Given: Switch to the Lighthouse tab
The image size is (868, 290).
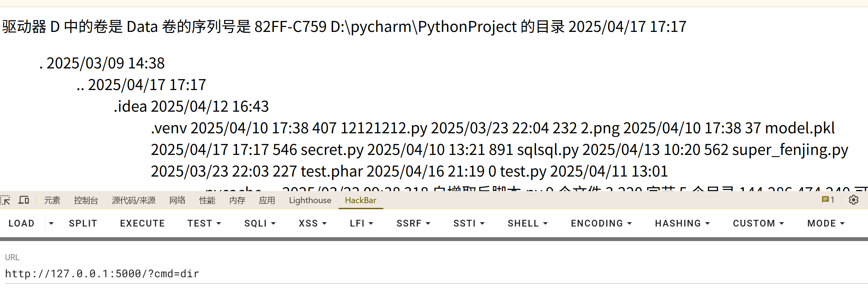Looking at the screenshot, I should [310, 200].
